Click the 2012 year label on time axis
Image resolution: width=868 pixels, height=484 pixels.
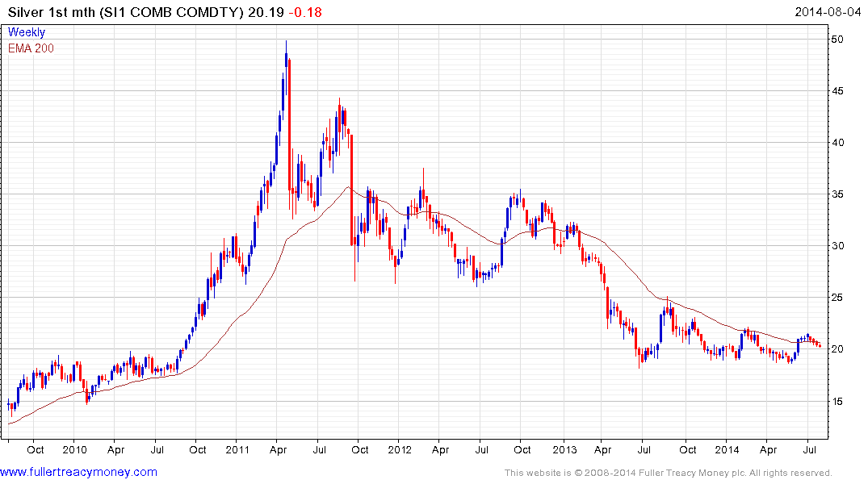click(400, 449)
